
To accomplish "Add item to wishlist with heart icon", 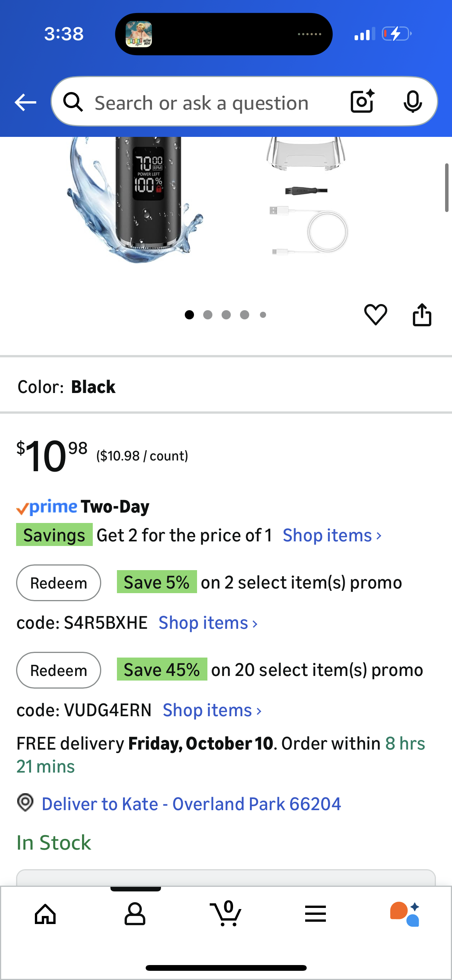I will 375,315.
